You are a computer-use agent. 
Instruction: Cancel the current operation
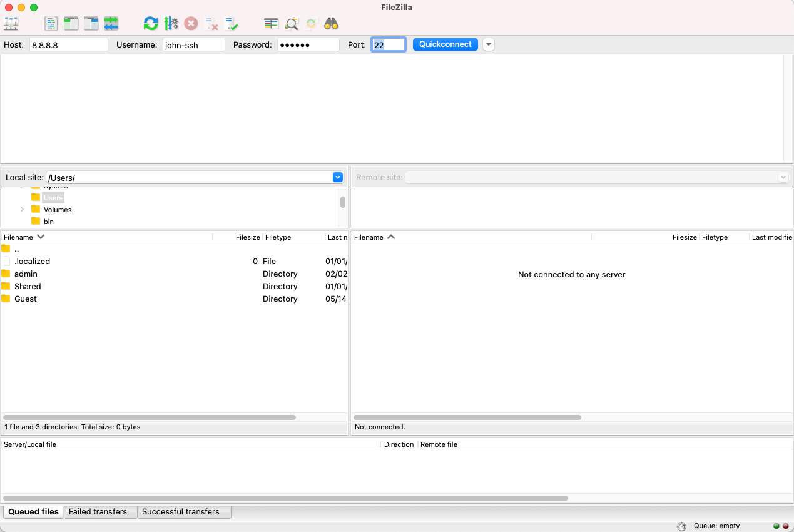coord(191,24)
